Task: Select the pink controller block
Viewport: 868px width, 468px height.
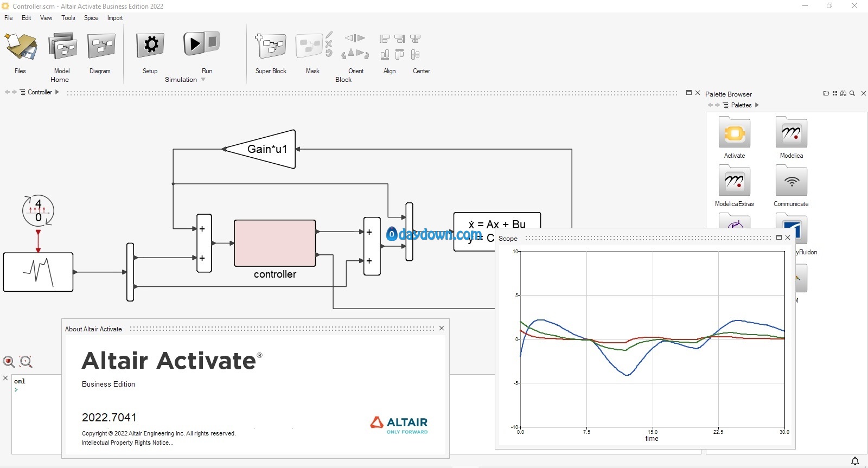Action: click(x=275, y=243)
